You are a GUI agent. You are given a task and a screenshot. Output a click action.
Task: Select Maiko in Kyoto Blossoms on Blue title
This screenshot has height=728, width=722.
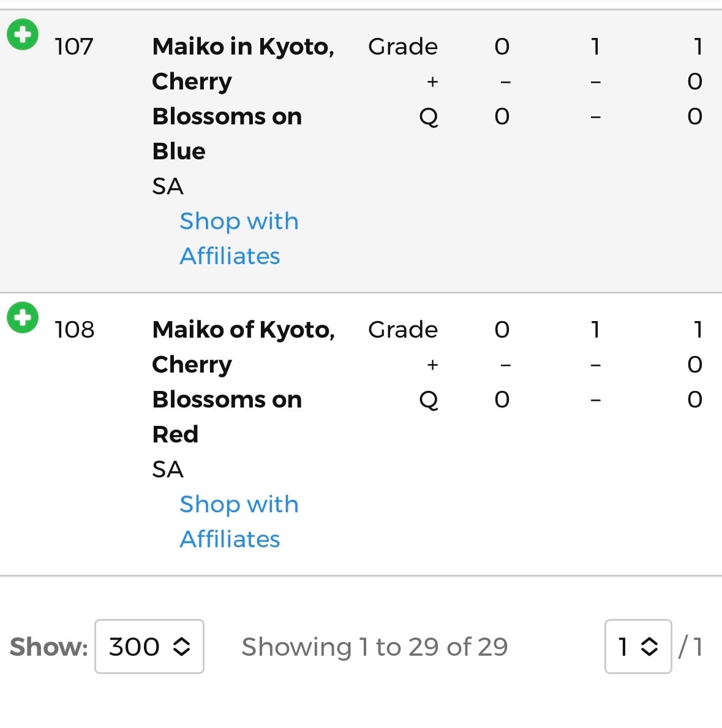(x=243, y=99)
